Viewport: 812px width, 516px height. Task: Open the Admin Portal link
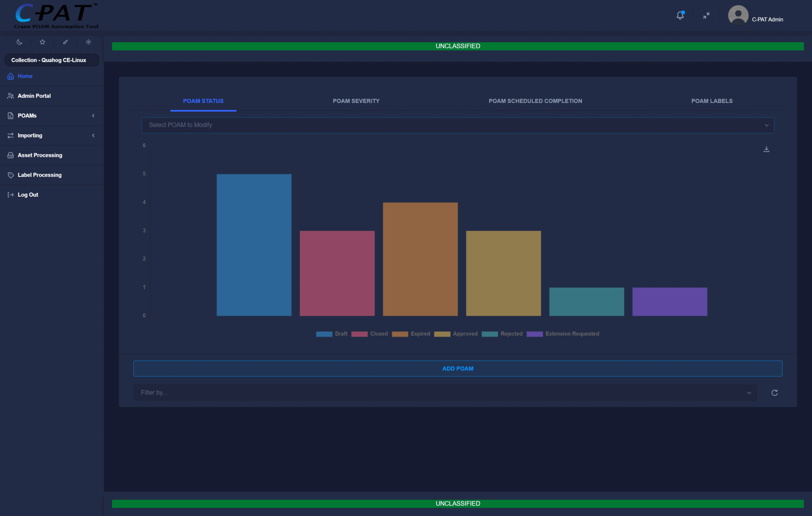(34, 96)
